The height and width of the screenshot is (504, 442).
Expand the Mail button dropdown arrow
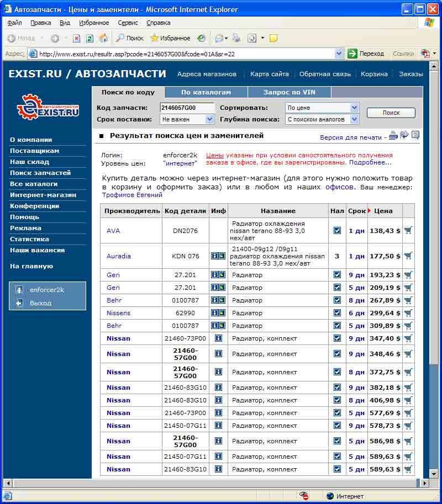point(226,38)
